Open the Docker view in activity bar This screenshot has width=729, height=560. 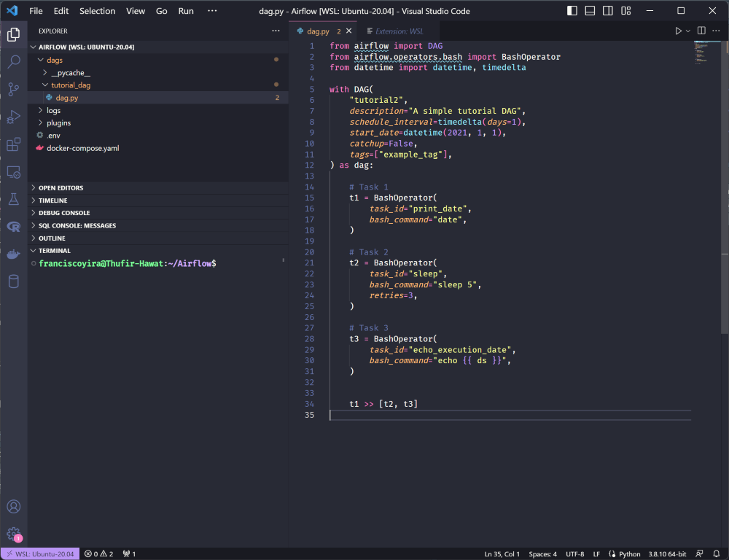[13, 254]
